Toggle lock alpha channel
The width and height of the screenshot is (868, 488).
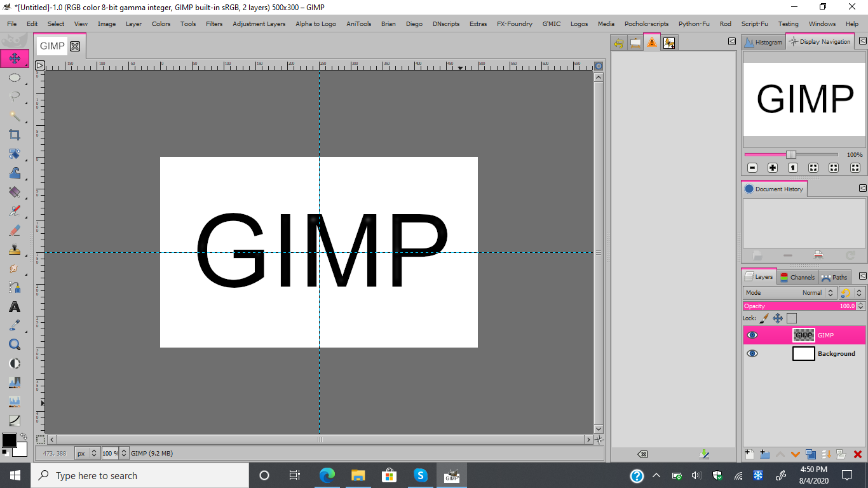point(792,318)
